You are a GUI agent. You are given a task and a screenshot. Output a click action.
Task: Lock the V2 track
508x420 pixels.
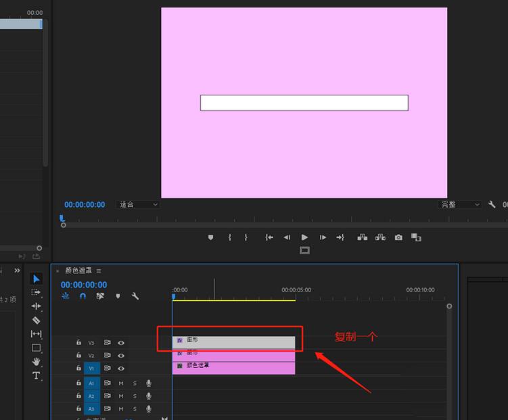[78, 355]
